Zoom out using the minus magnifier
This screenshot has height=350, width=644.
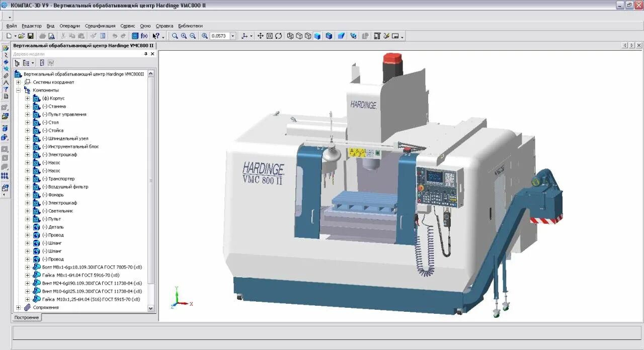coord(193,36)
